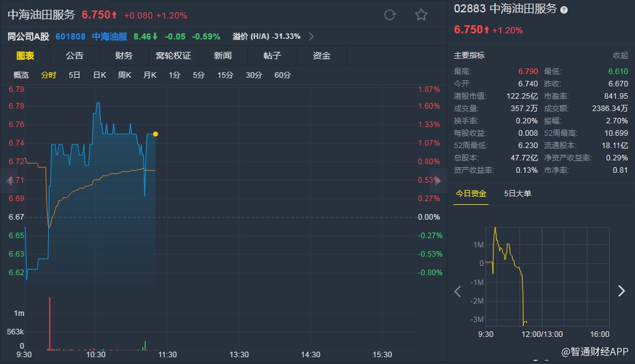Viewport: 635px width, 364px height.
Task: Click the 港股市值 value 122.25亿
Action: (x=522, y=96)
